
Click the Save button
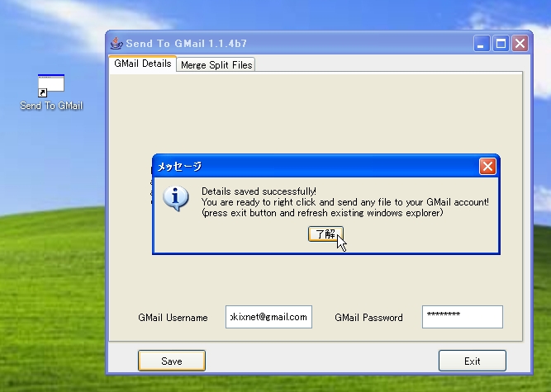pyautogui.click(x=172, y=361)
